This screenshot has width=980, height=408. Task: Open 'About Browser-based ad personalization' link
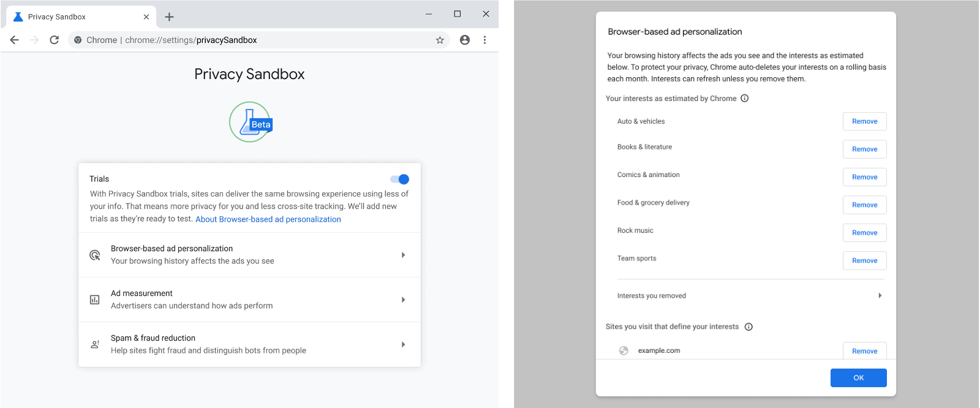click(268, 219)
